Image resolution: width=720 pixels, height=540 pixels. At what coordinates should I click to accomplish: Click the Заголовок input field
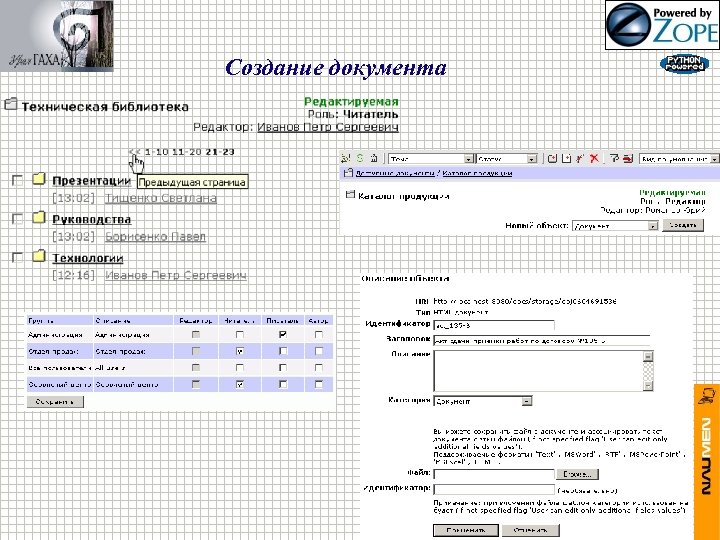541,340
